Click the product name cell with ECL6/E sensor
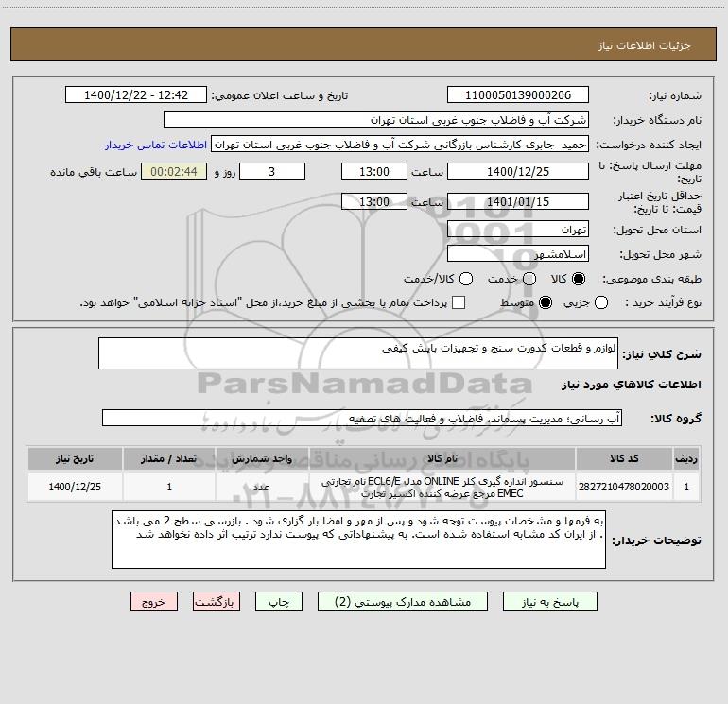 pos(442,487)
